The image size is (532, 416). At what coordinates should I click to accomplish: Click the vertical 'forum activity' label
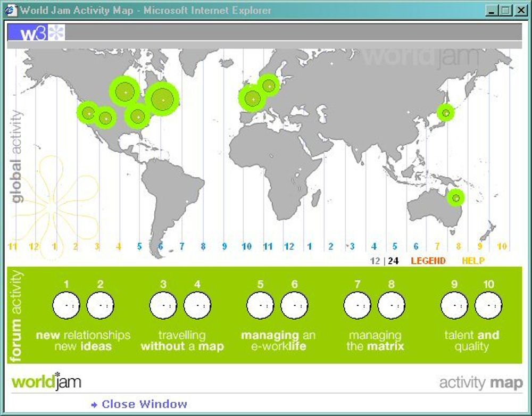coord(16,316)
